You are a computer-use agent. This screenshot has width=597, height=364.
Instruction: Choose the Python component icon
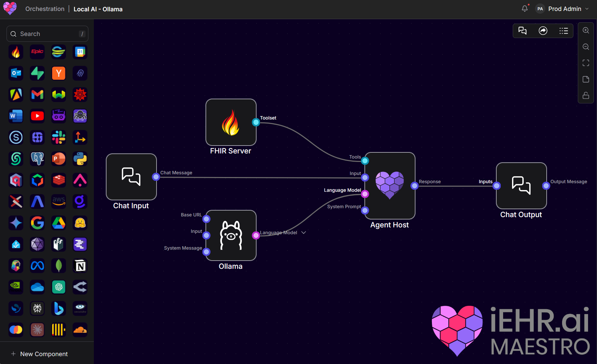click(x=80, y=159)
